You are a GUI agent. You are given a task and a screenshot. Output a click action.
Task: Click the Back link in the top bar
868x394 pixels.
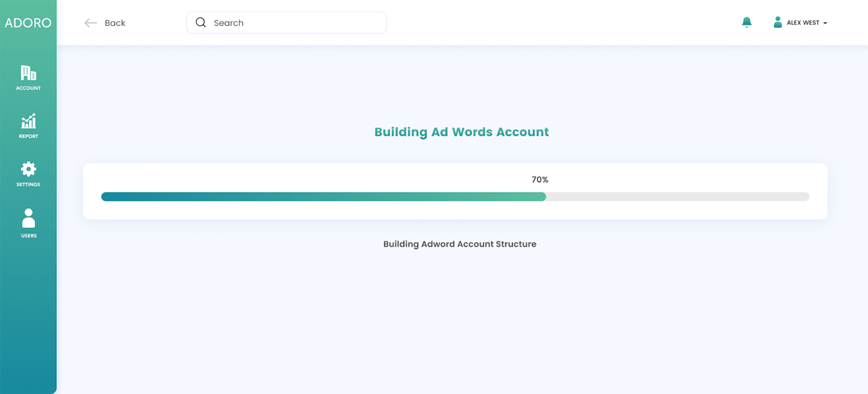(x=114, y=22)
